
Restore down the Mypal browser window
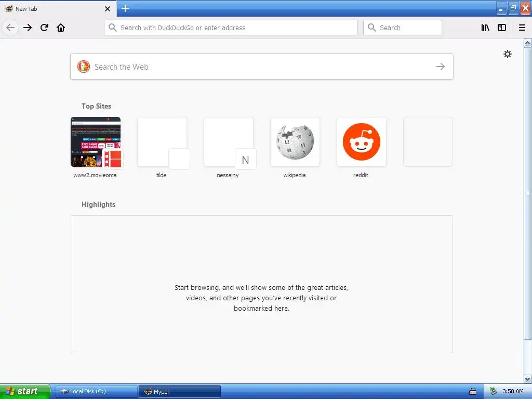click(x=513, y=8)
